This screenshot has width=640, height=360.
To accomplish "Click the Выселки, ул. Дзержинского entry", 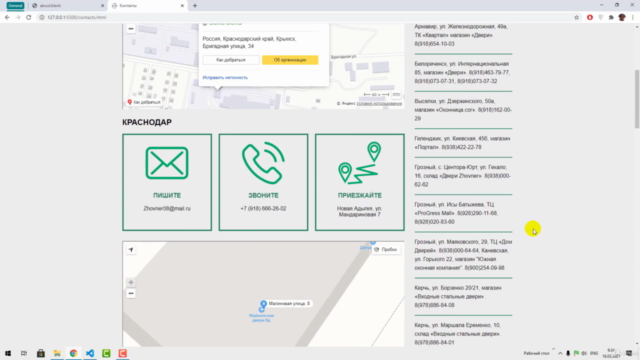I will [463, 110].
